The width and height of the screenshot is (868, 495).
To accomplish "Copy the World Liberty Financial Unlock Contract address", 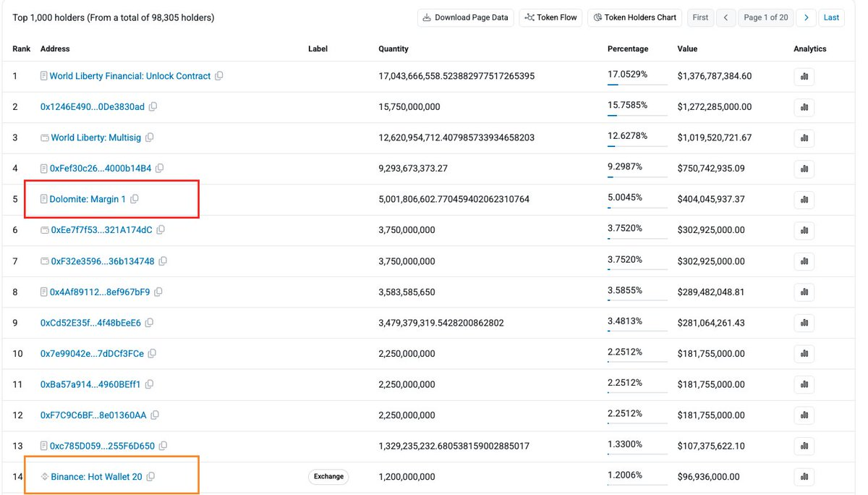I will [219, 76].
